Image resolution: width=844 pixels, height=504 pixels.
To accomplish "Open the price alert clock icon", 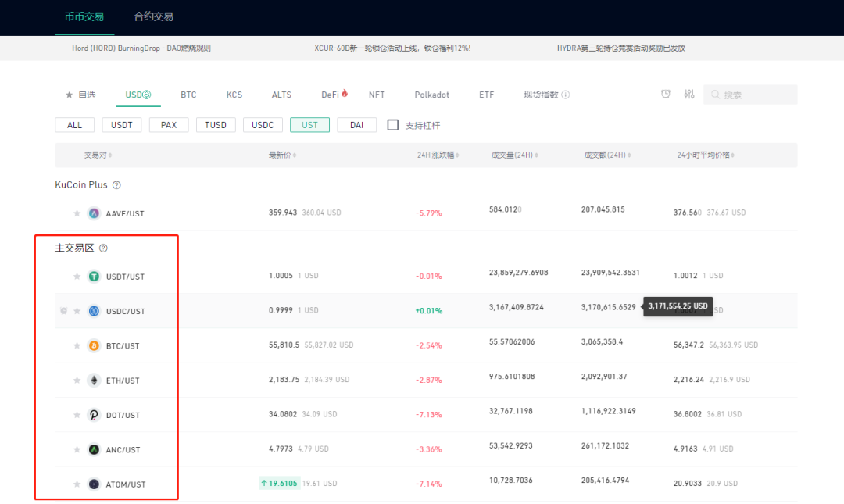I will pos(666,95).
